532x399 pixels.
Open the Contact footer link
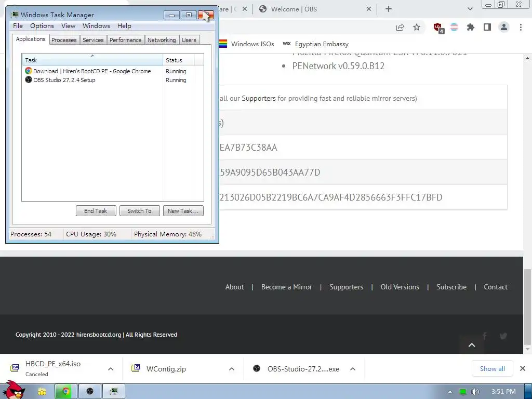(496, 287)
